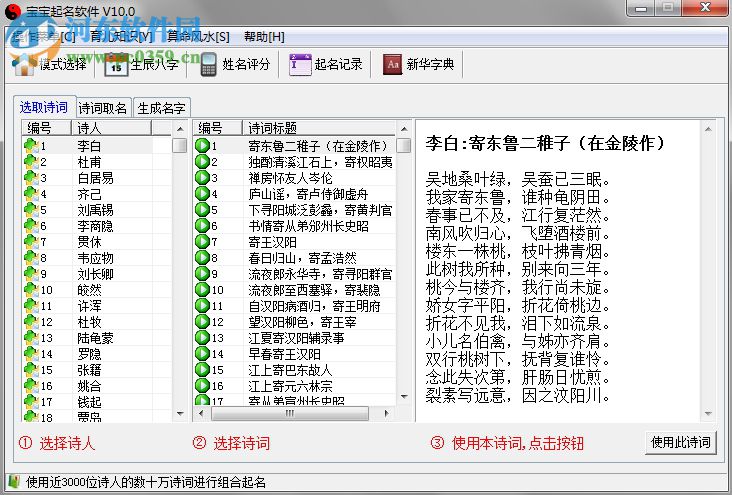Switch to the 生成名字 tab
The height and width of the screenshot is (495, 732).
click(x=162, y=108)
